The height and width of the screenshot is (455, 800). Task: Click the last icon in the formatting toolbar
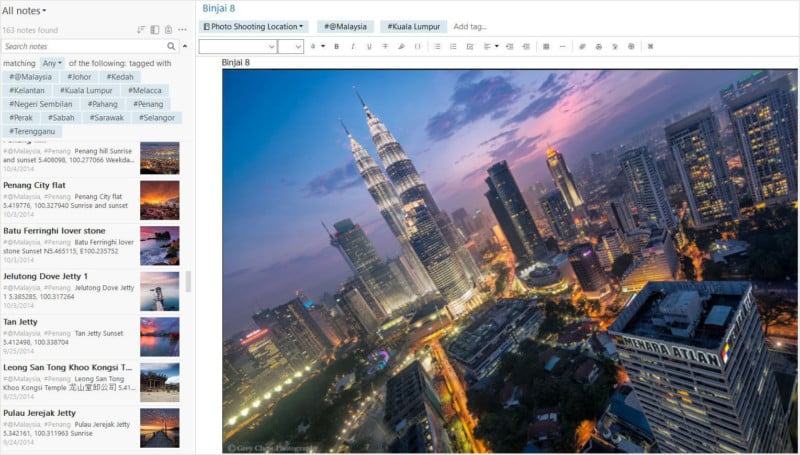point(651,46)
